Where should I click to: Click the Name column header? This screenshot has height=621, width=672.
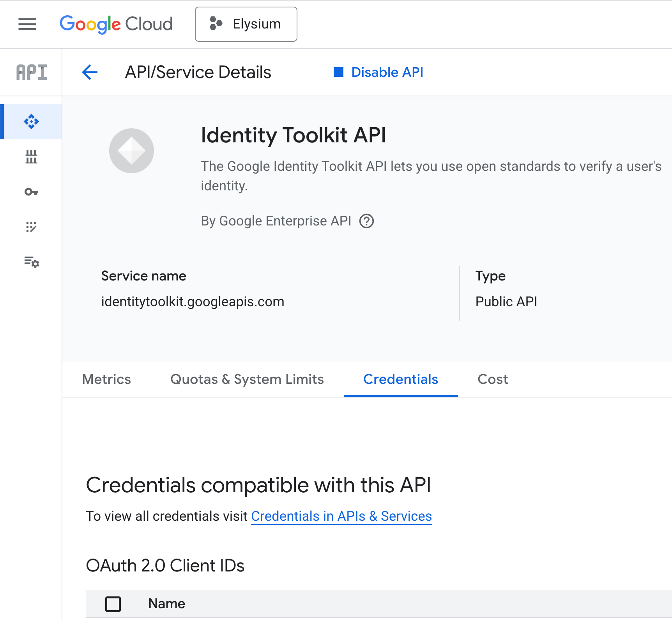(x=167, y=604)
